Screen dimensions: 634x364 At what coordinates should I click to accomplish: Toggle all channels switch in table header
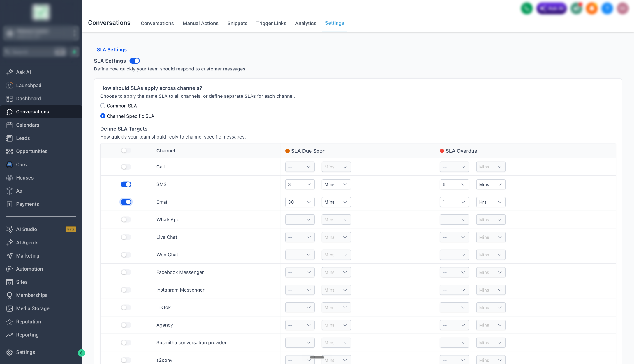coord(126,151)
